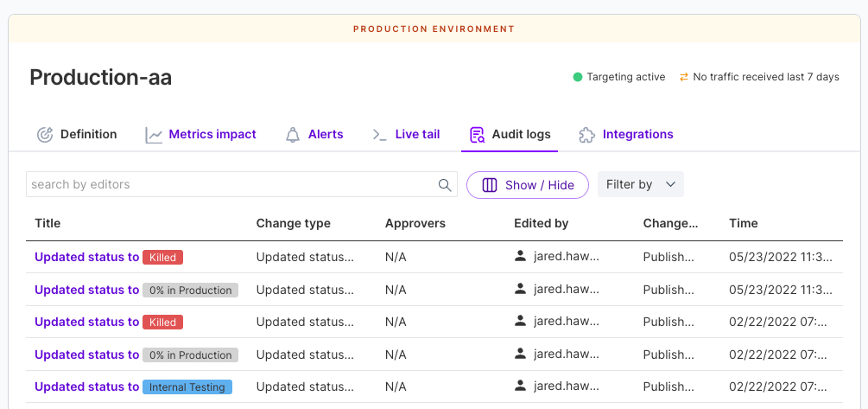Image resolution: width=868 pixels, height=409 pixels.
Task: Click the Definition tab target icon
Action: click(45, 135)
